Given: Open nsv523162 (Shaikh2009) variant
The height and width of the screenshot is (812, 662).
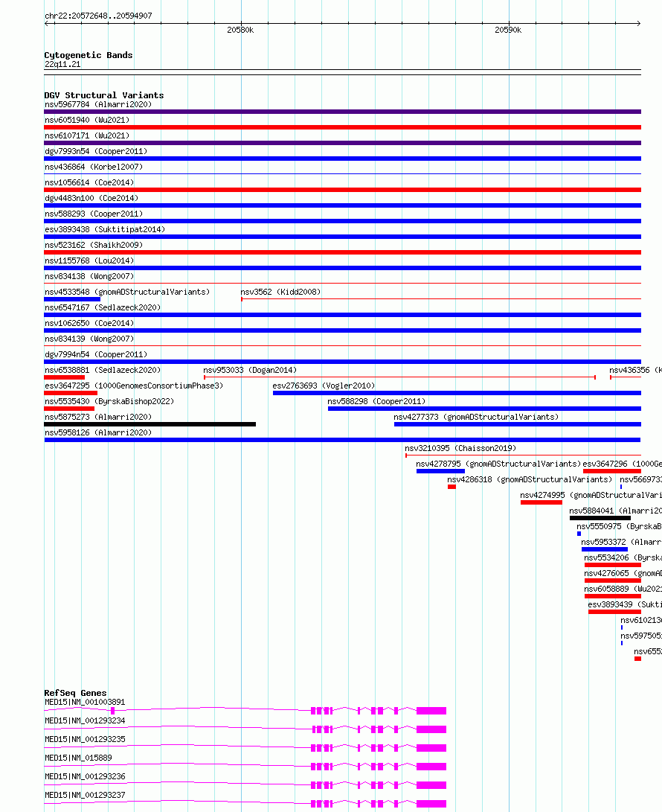Looking at the screenshot, I should click(94, 245).
